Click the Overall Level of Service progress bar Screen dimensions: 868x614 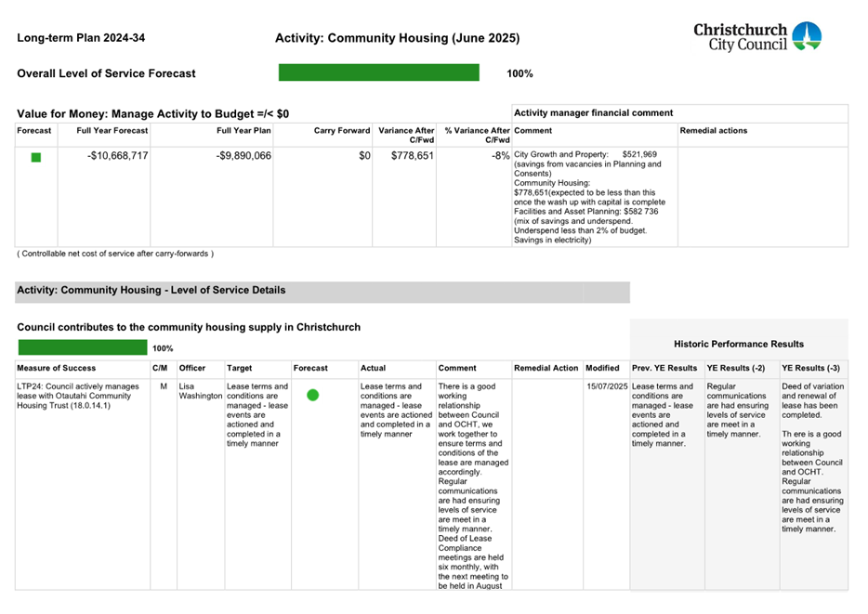(378, 73)
